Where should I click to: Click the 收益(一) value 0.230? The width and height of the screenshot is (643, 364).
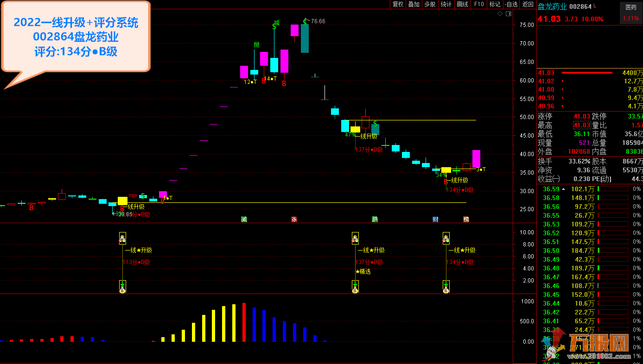point(581,179)
